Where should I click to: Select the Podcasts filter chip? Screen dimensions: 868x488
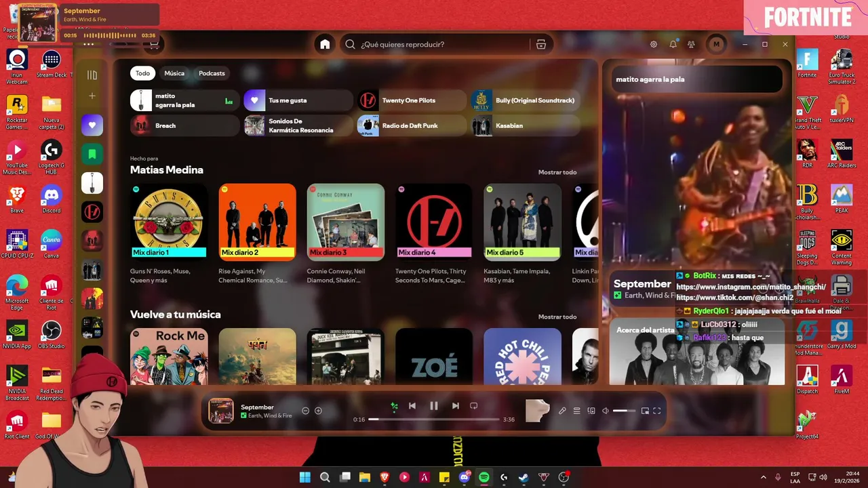pos(212,73)
